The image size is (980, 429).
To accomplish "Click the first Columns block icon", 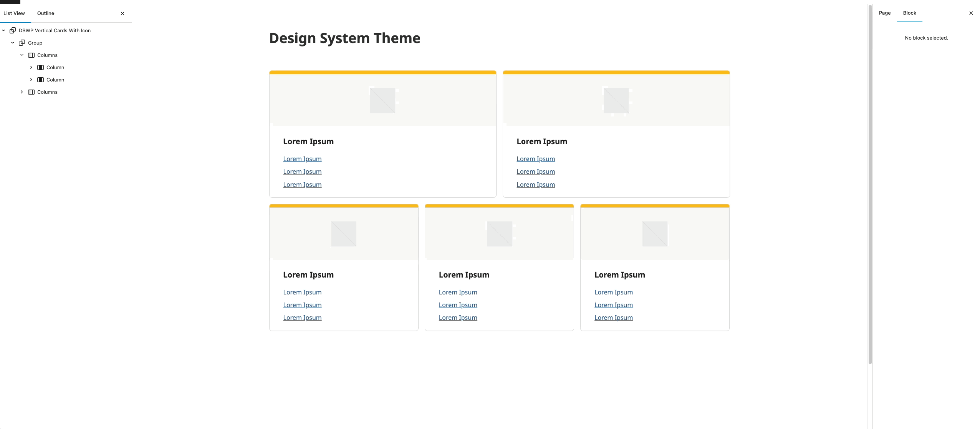I will [31, 55].
